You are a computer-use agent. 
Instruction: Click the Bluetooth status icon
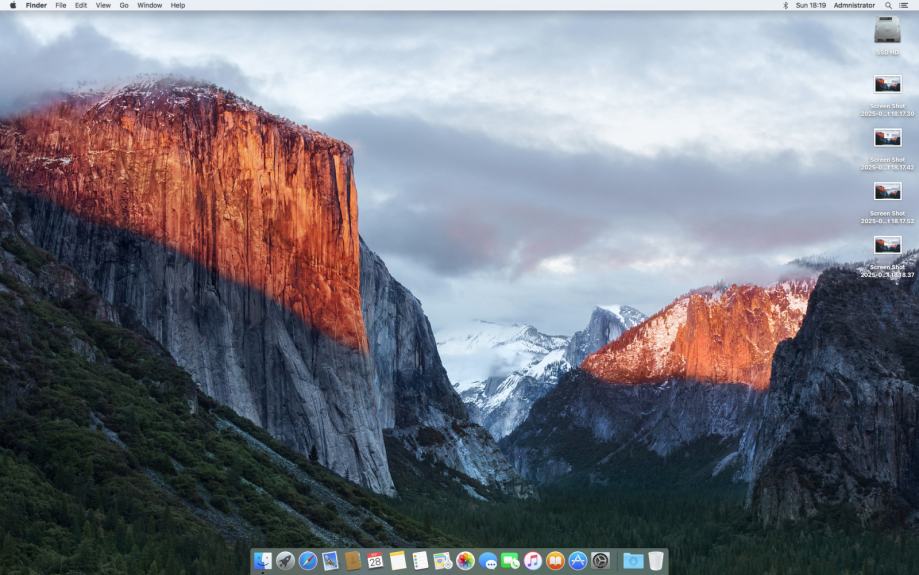pyautogui.click(x=785, y=5)
